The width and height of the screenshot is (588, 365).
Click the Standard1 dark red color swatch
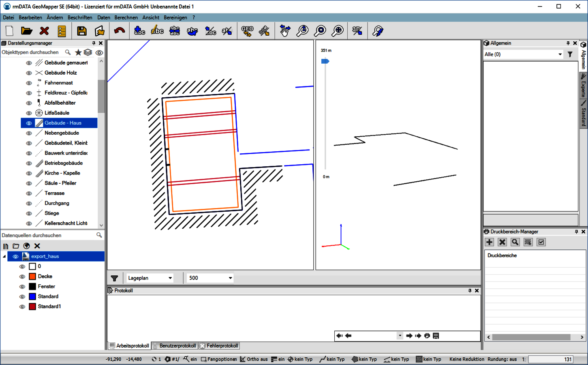coord(32,307)
